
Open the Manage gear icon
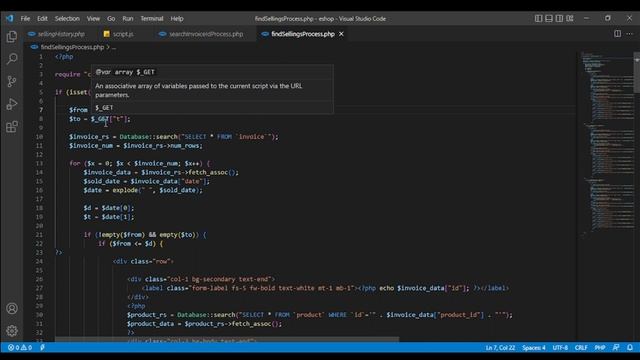(12, 331)
